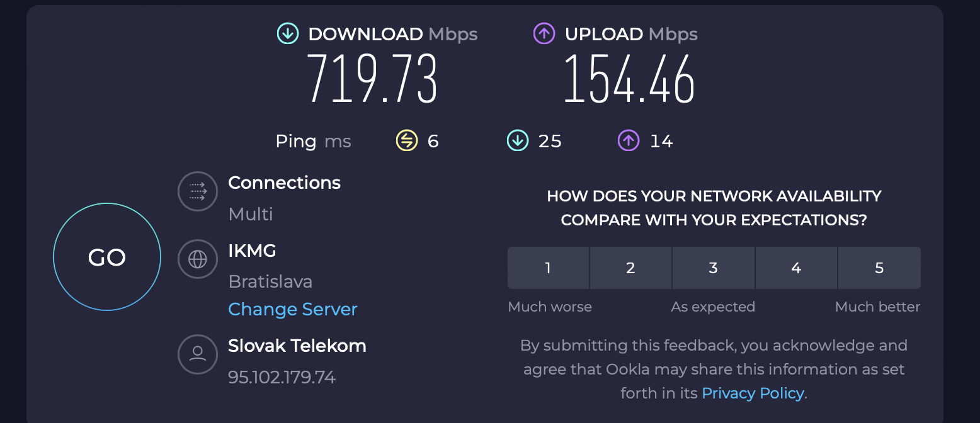This screenshot has height=423, width=980.
Task: Click the purple upload arrow icon beside UPLOAD
Action: pyautogui.click(x=544, y=33)
